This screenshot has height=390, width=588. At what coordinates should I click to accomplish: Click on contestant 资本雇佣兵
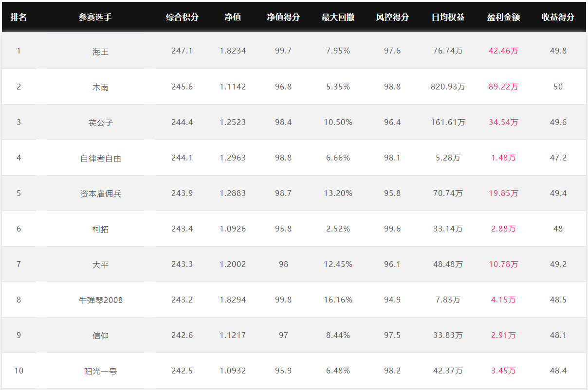point(101,194)
